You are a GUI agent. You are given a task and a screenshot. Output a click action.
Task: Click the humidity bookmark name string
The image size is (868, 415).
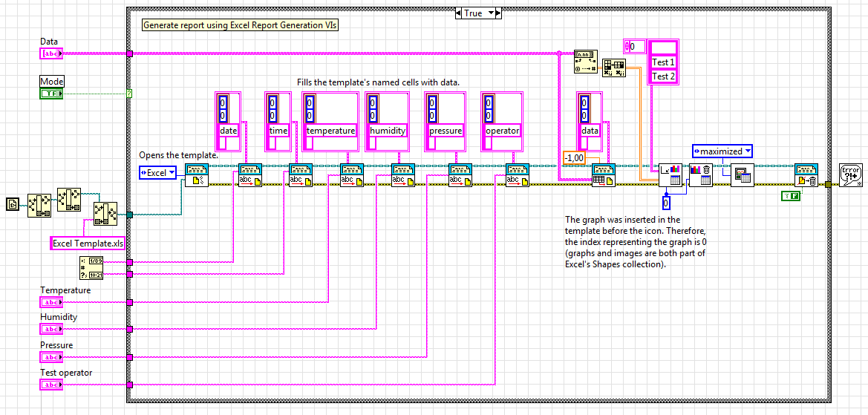pyautogui.click(x=388, y=131)
